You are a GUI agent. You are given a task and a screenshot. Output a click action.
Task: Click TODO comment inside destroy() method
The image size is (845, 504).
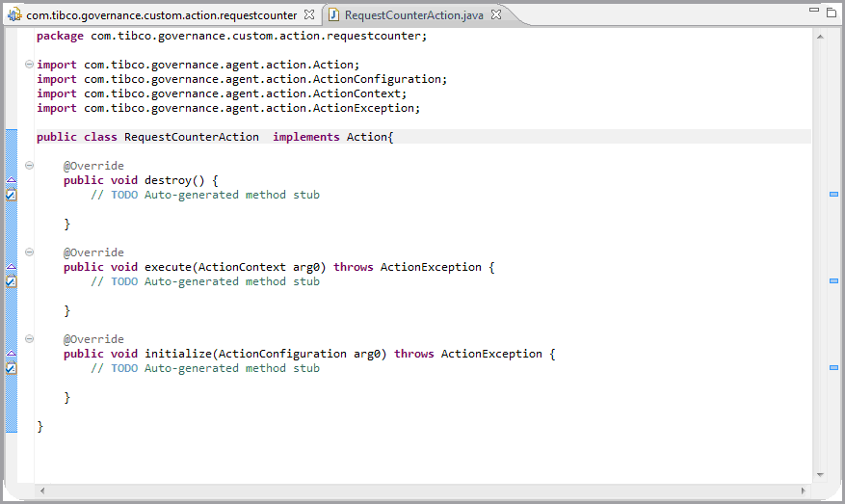click(x=205, y=195)
